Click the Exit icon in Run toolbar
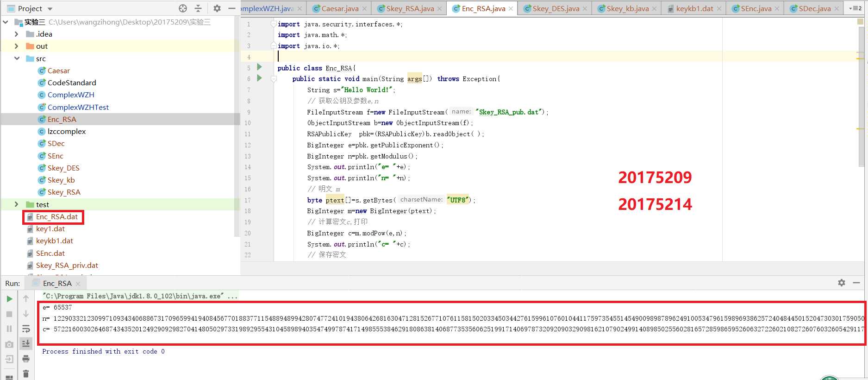This screenshot has width=868, height=380. pyautogui.click(x=9, y=359)
